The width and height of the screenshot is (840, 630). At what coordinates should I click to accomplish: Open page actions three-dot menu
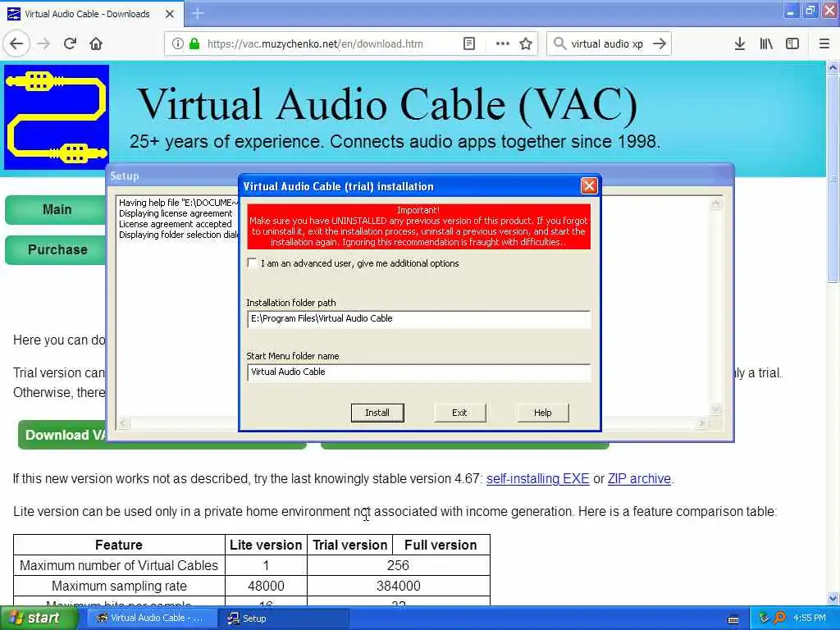(503, 43)
